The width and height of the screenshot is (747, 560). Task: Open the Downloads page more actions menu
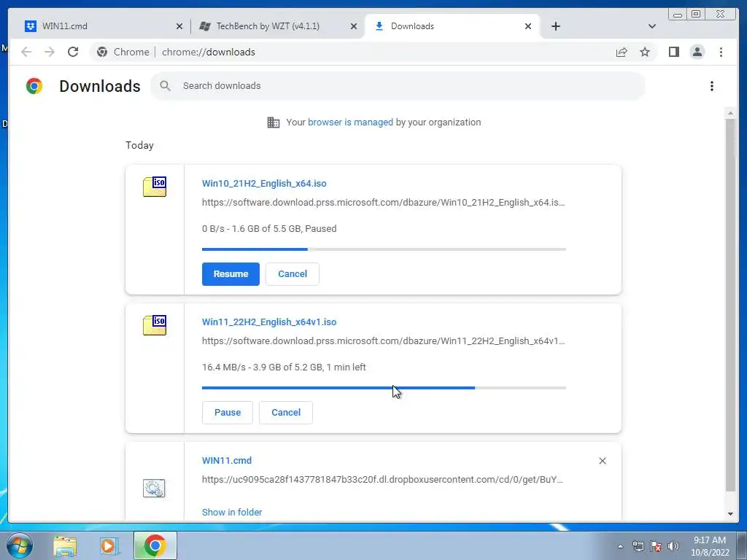[x=712, y=86]
